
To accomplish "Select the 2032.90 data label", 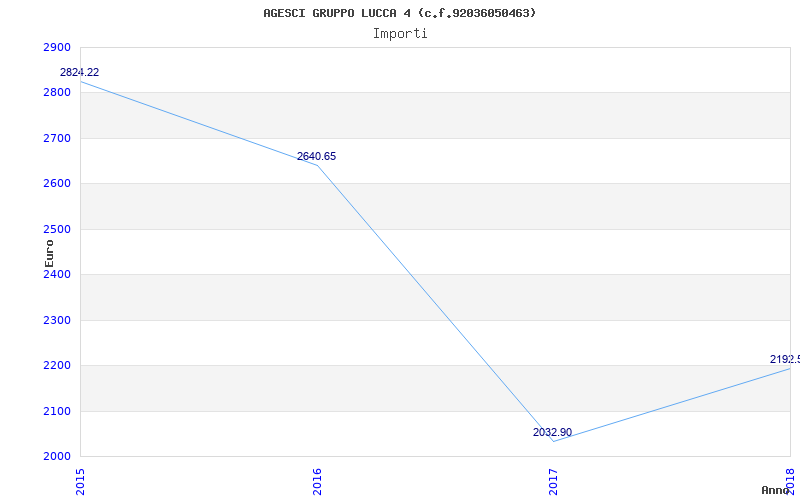I will click(553, 432).
